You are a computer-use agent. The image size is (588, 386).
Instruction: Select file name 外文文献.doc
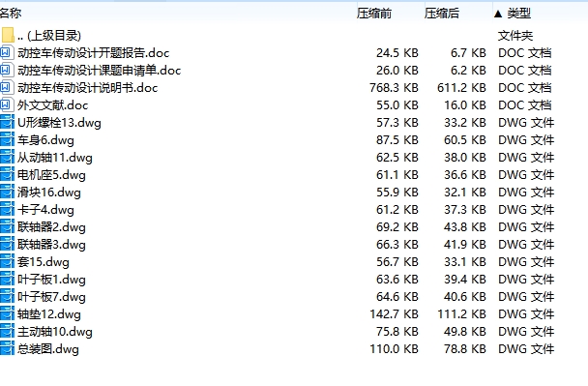tap(52, 105)
